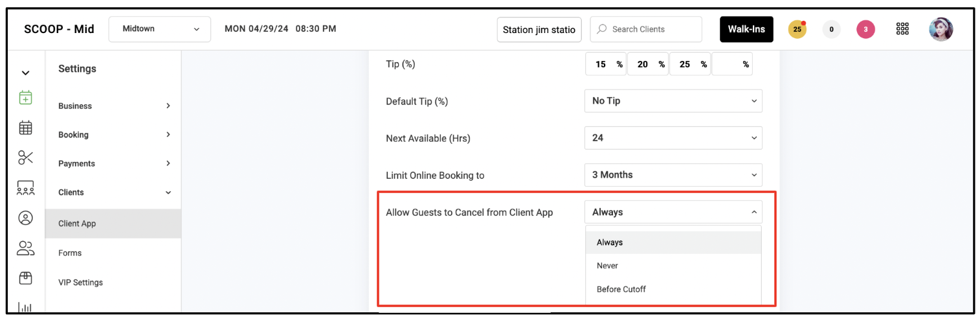The height and width of the screenshot is (324, 980).
Task: Open the user avatar profile picture
Action: coord(941,29)
